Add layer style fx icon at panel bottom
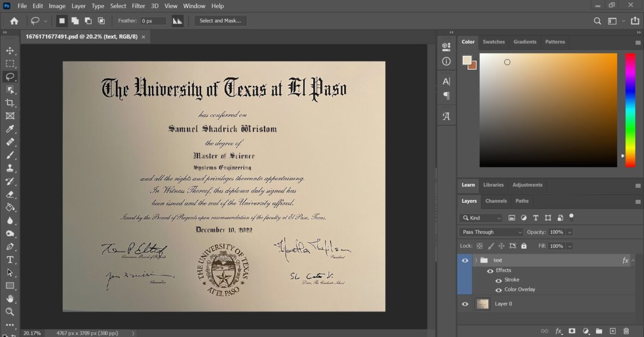644x337 pixels. click(558, 331)
